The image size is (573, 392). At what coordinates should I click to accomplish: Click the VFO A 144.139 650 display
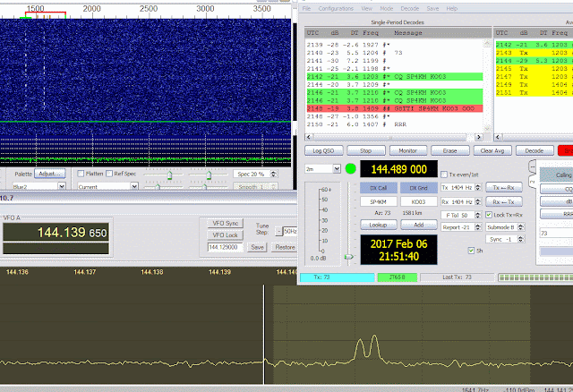(56, 233)
